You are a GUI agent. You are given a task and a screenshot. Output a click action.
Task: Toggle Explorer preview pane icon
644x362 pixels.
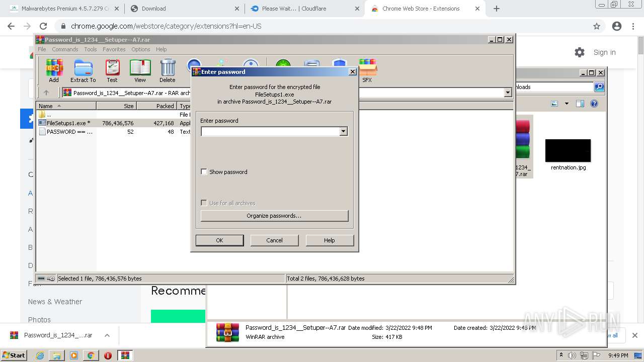(580, 104)
